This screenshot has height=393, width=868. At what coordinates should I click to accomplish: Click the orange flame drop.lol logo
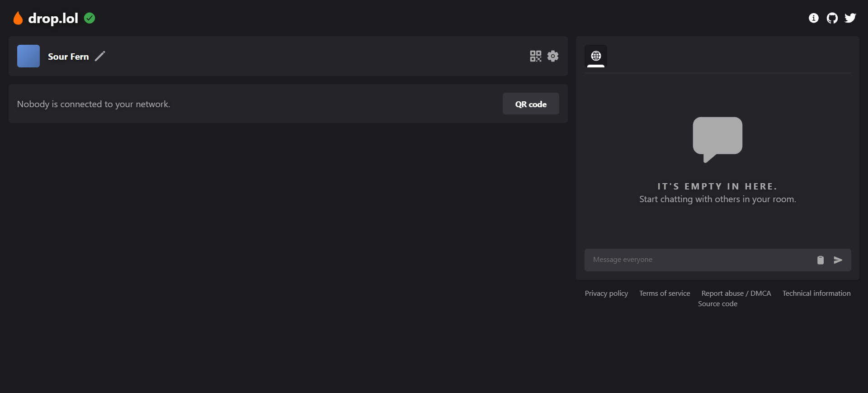click(x=18, y=18)
